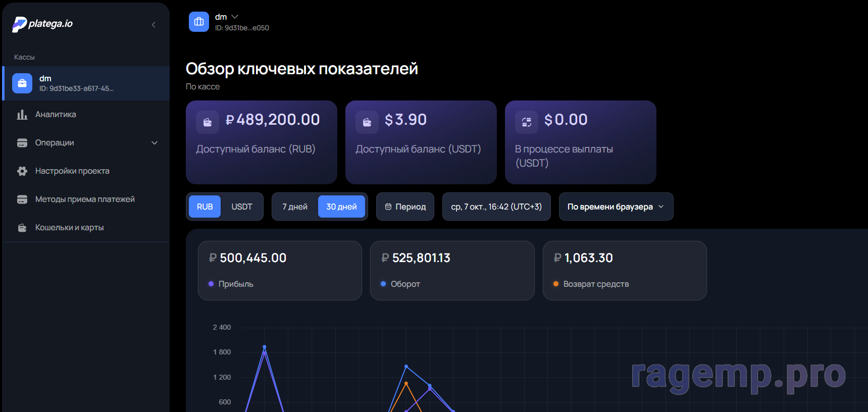Screen dimensions: 868x412
Task: Click the ₽ 525,801.13 turnover value
Action: [416, 258]
